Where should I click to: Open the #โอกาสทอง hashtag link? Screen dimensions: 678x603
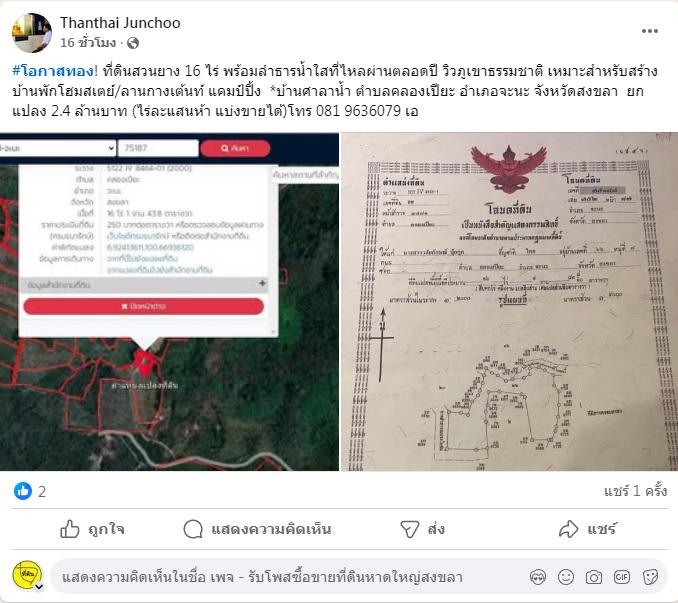53,71
